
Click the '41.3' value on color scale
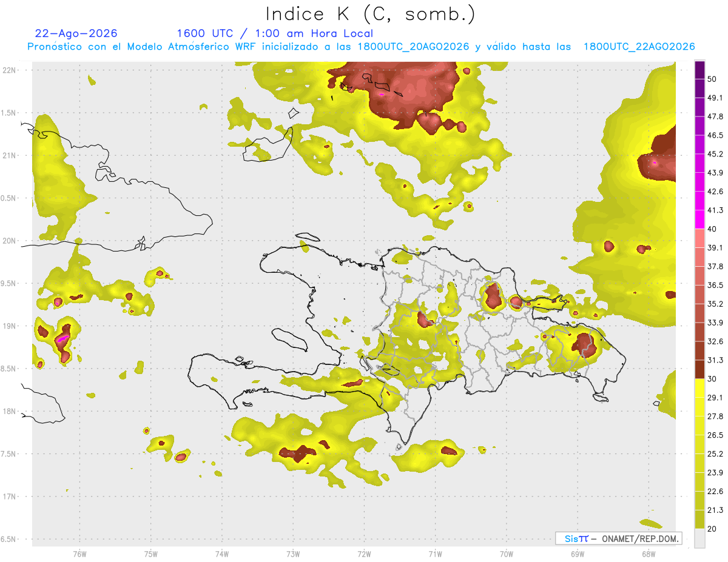(x=715, y=210)
